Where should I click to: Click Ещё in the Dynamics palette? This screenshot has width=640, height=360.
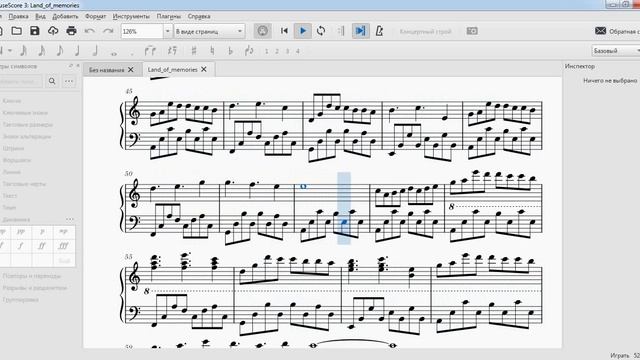point(64,260)
